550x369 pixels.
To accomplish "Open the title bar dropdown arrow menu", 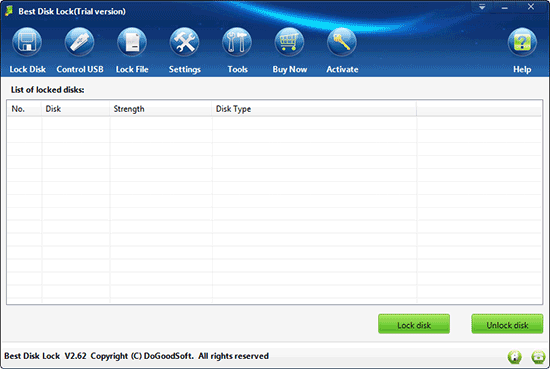I will [x=482, y=7].
